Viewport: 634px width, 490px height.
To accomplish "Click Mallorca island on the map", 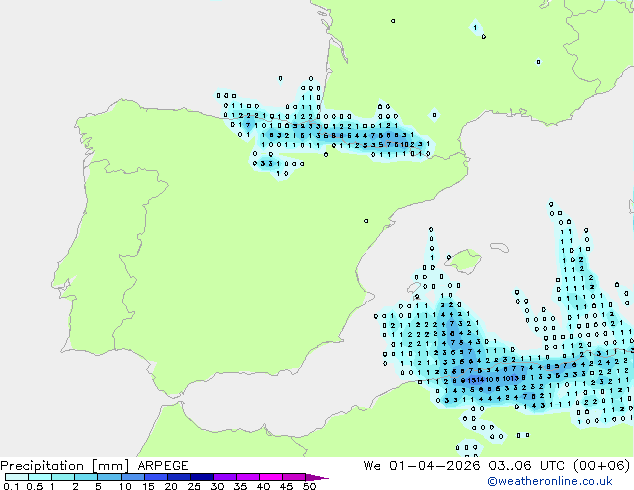I will [464, 261].
